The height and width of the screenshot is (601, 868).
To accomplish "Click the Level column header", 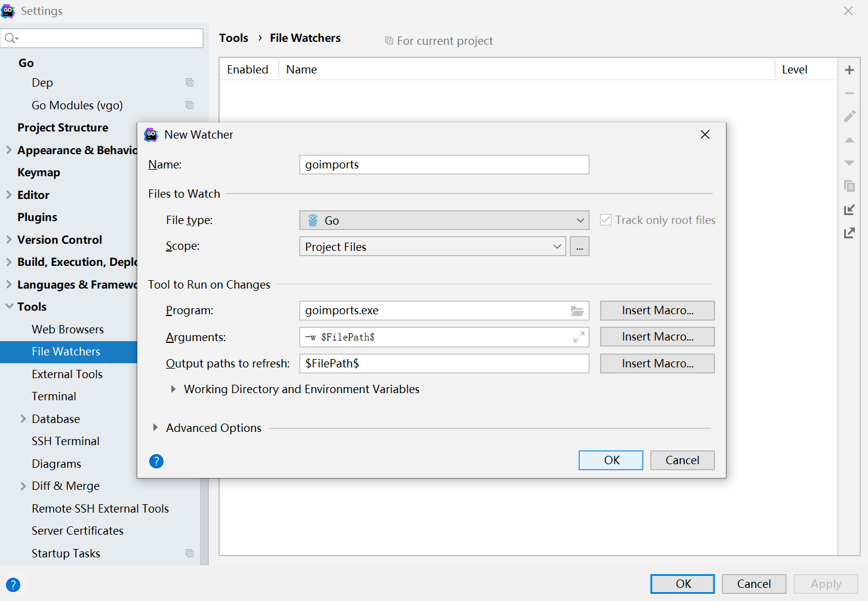I will point(795,69).
